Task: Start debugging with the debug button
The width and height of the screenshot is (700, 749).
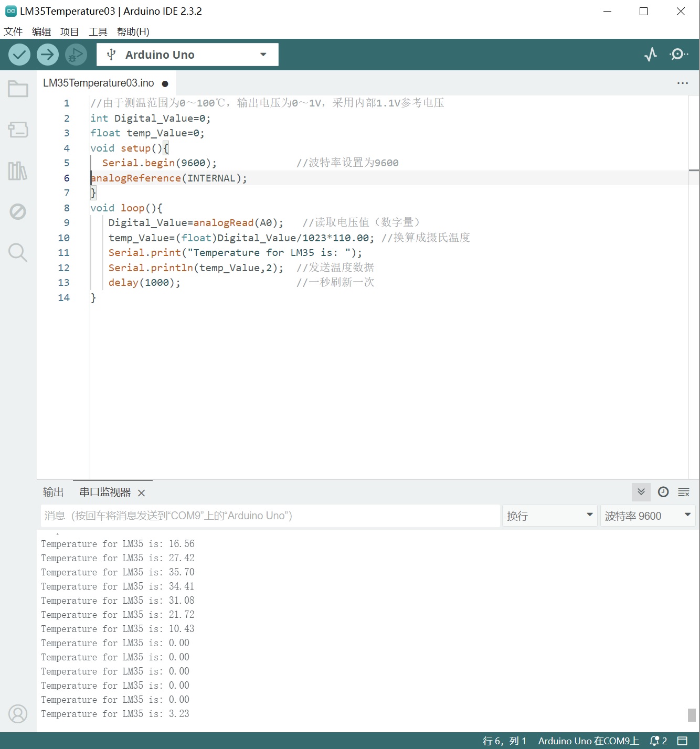Action: (76, 55)
